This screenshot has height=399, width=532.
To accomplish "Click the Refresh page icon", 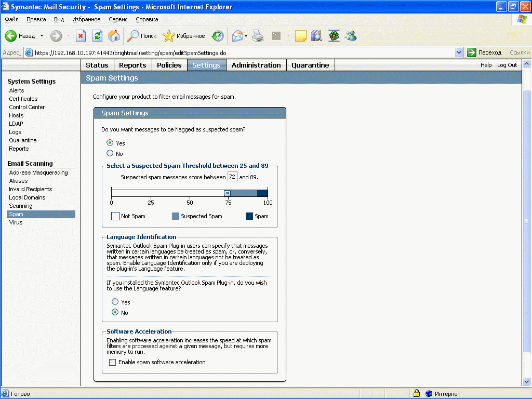I will (97, 36).
